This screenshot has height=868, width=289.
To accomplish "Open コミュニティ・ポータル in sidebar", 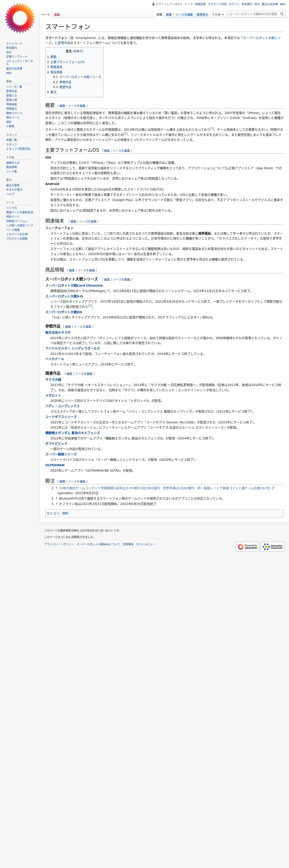I will pyautogui.click(x=20, y=62).
